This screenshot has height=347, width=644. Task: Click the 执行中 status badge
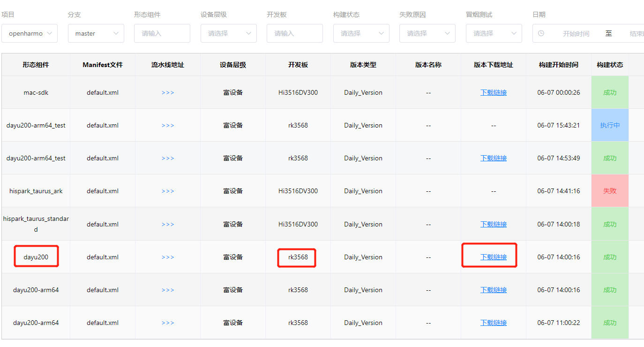coord(610,125)
